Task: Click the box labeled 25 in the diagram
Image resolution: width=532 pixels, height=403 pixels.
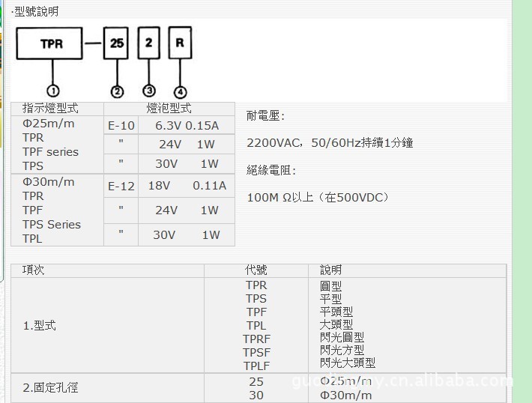Action: (117, 43)
